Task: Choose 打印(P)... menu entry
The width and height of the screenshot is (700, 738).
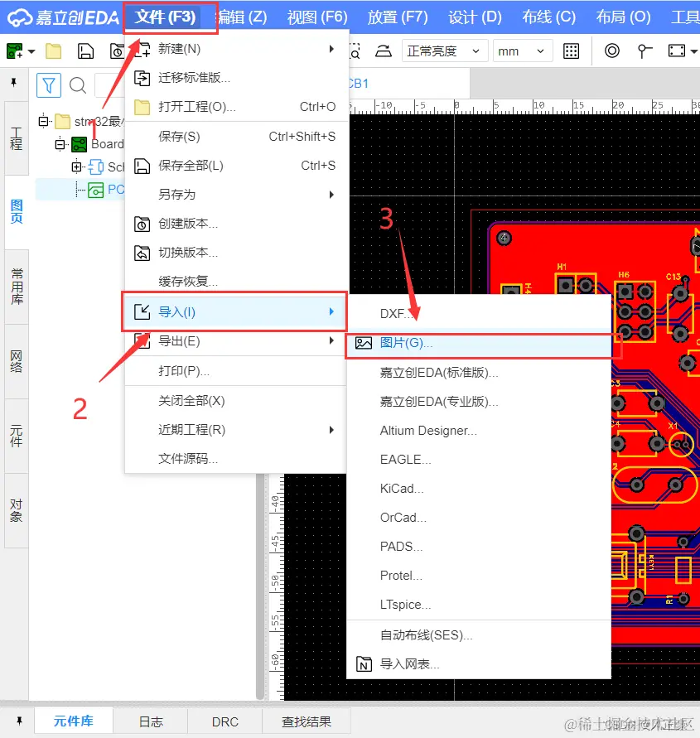Action: coord(237,371)
